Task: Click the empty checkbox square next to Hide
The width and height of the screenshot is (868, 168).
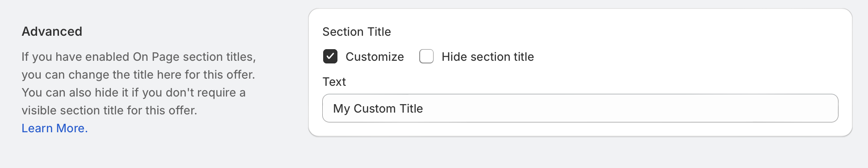Action: (x=426, y=57)
